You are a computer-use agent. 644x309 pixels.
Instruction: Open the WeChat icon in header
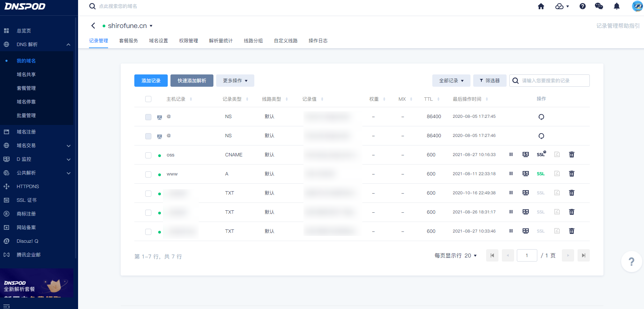(x=599, y=6)
